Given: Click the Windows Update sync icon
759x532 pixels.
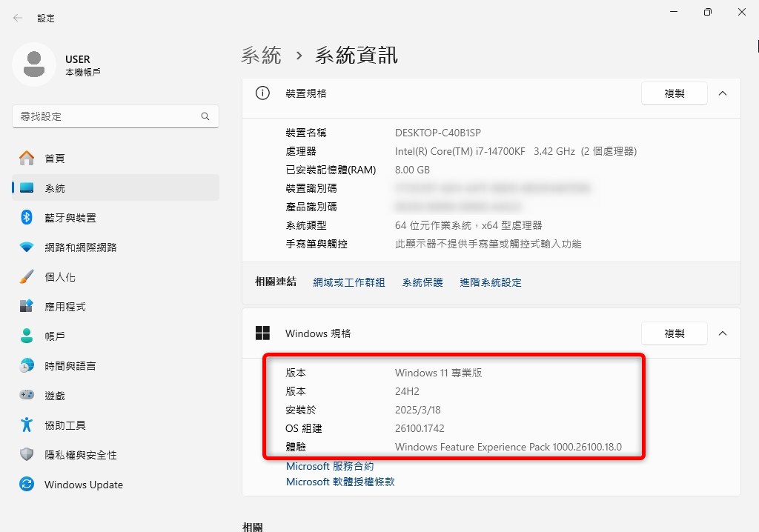Looking at the screenshot, I should pyautogui.click(x=27, y=484).
